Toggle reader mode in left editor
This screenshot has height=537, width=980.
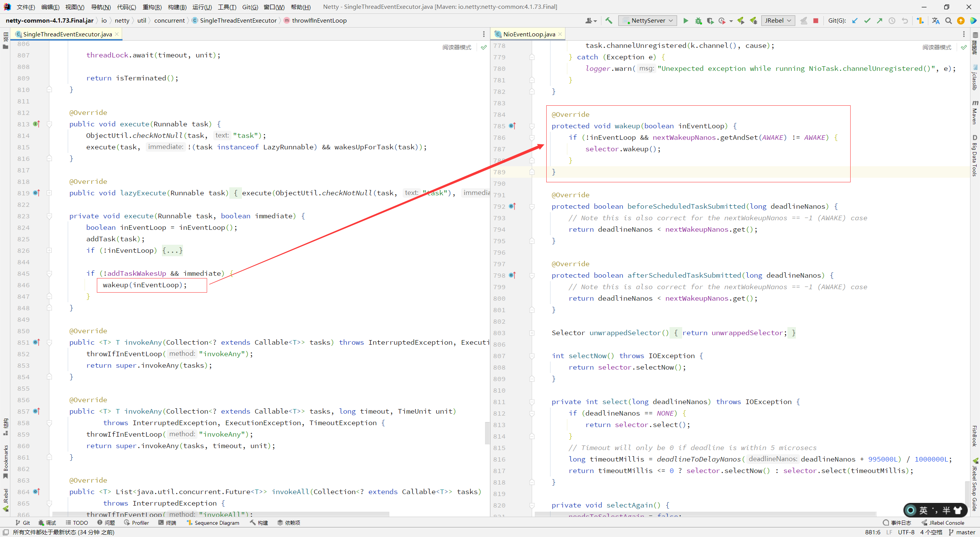point(457,47)
